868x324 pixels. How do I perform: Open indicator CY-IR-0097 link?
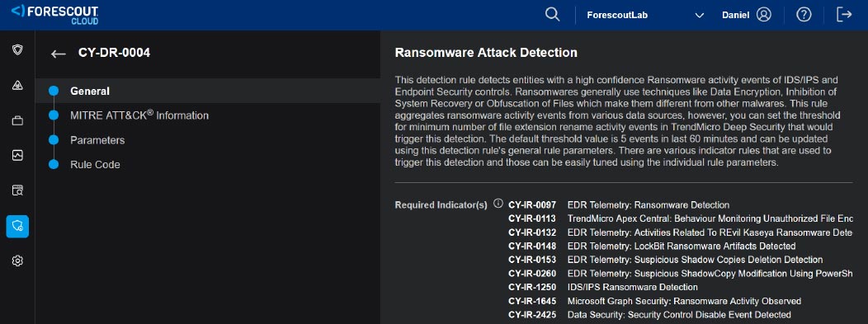(x=532, y=204)
